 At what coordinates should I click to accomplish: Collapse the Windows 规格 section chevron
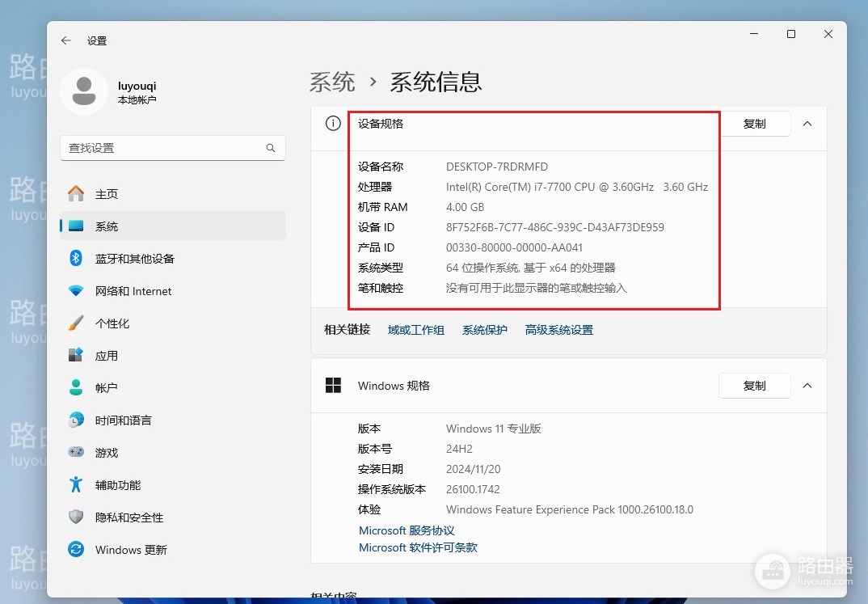pyautogui.click(x=807, y=386)
